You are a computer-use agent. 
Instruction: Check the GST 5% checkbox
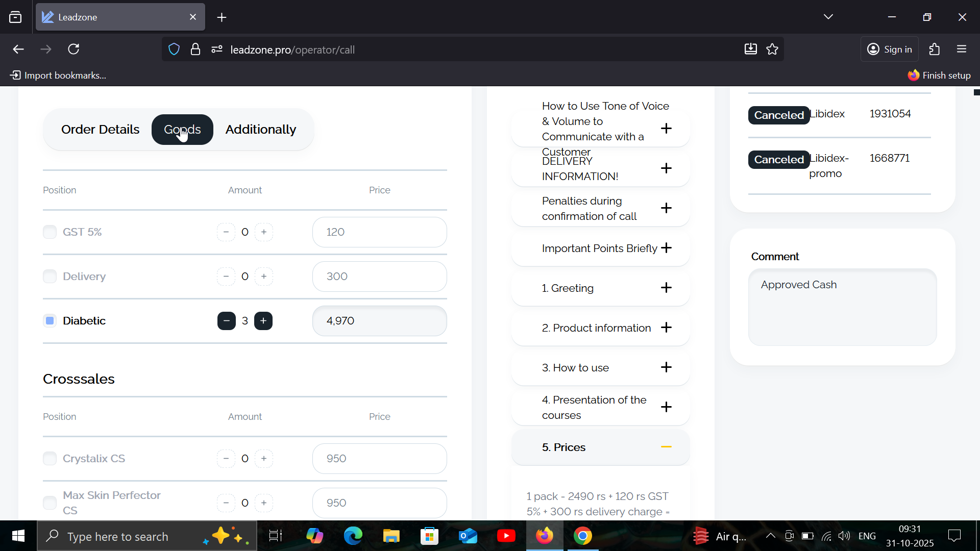[x=50, y=232]
